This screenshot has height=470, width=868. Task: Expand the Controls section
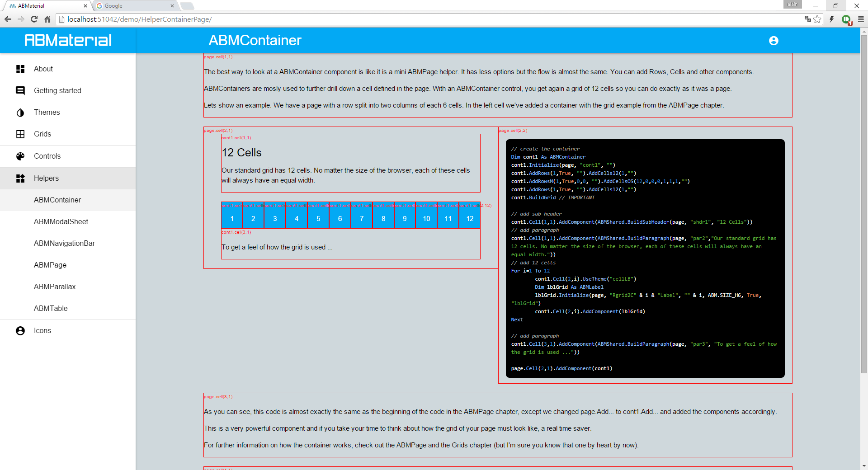[68, 156]
